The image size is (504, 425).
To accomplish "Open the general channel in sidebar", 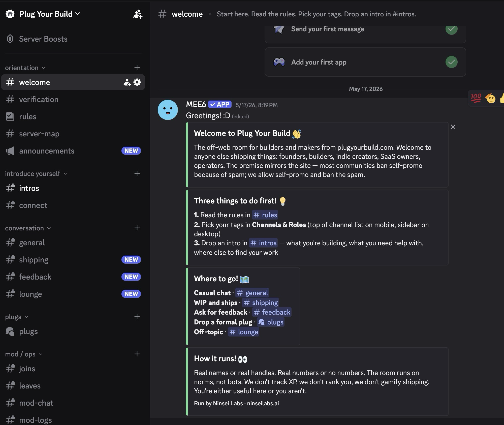I will (73, 243).
